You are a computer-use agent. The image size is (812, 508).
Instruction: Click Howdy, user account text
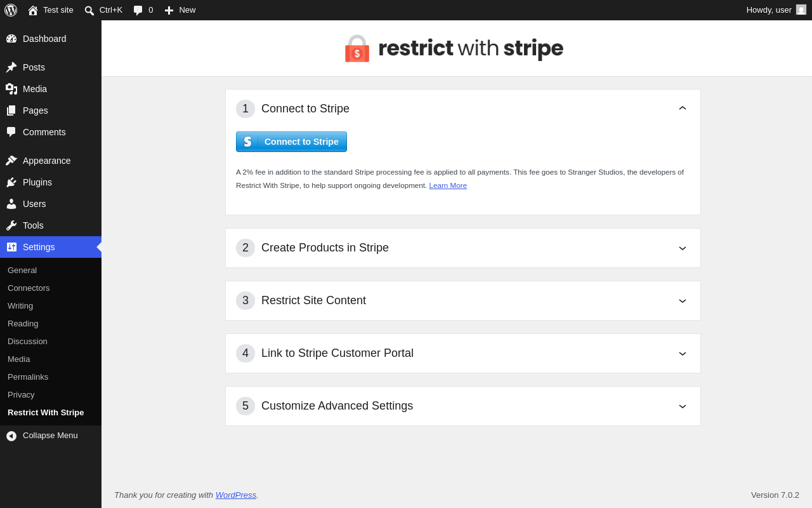[x=769, y=10]
